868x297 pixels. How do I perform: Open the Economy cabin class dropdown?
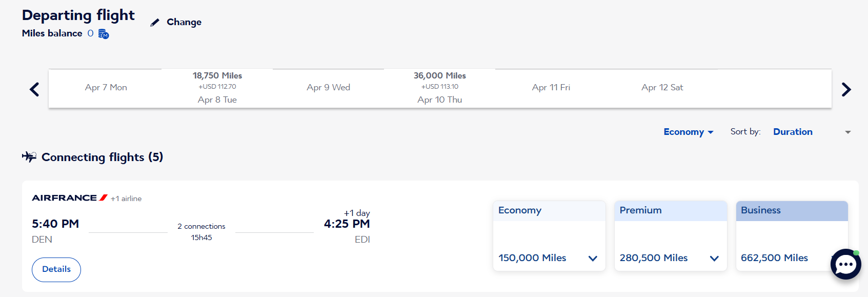point(688,132)
